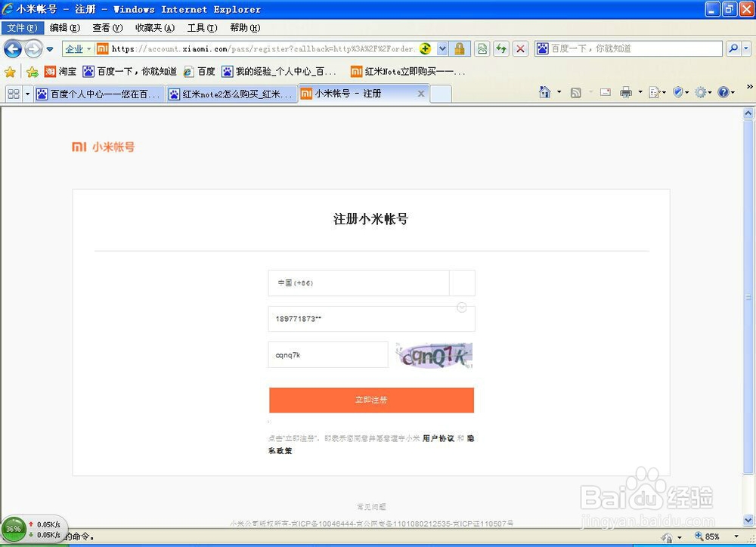
Task: Click the add to favorites bar icon
Action: coord(33,72)
